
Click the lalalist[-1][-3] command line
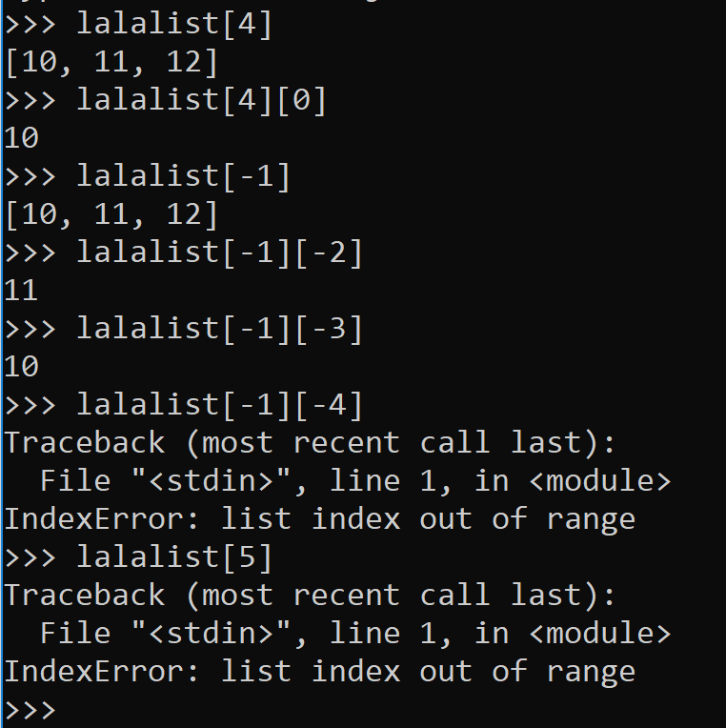[219, 329]
